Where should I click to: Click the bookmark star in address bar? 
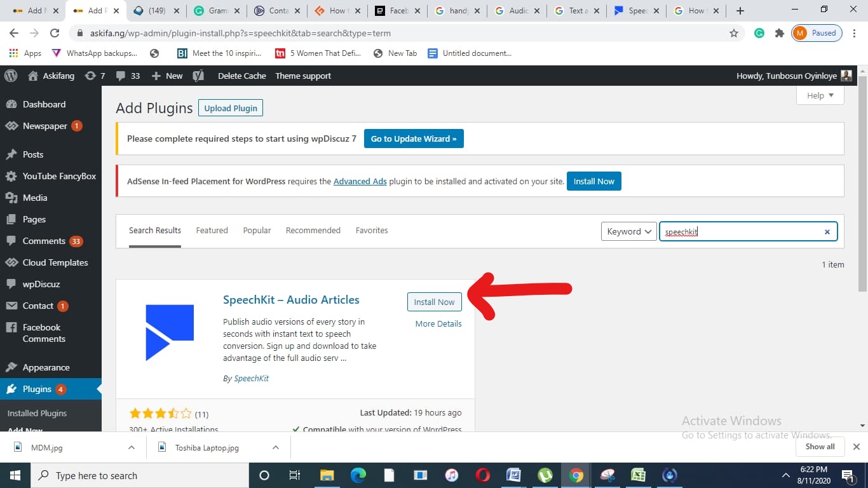coord(734,33)
